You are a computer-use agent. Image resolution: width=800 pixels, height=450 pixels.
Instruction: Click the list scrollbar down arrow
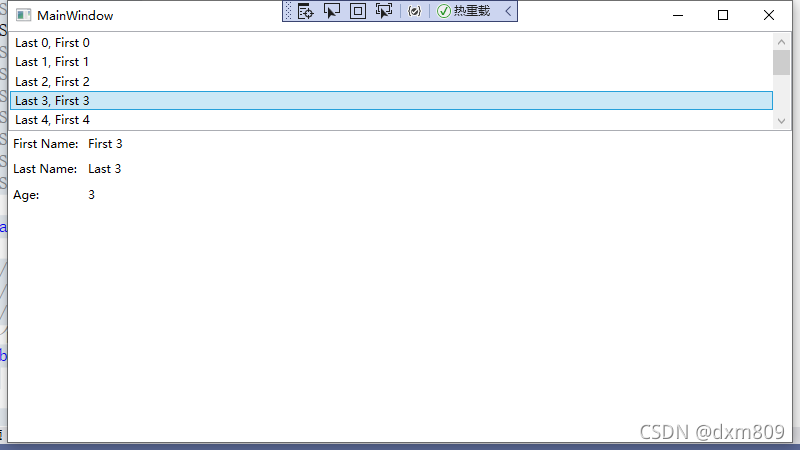(781, 121)
